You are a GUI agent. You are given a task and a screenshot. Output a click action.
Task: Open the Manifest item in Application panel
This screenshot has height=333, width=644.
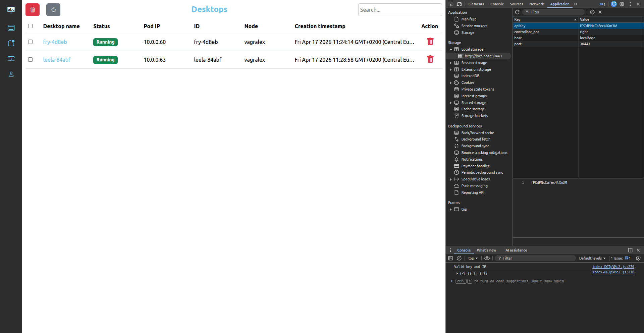[x=468, y=19]
